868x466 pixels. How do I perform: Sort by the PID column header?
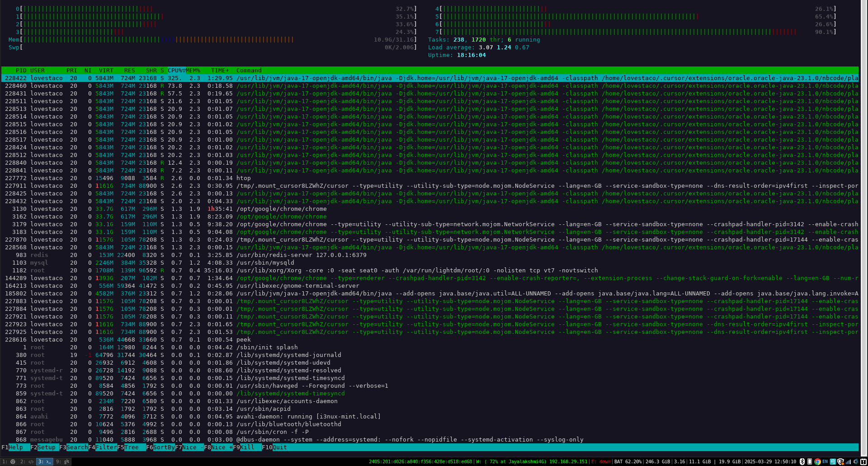(21, 71)
